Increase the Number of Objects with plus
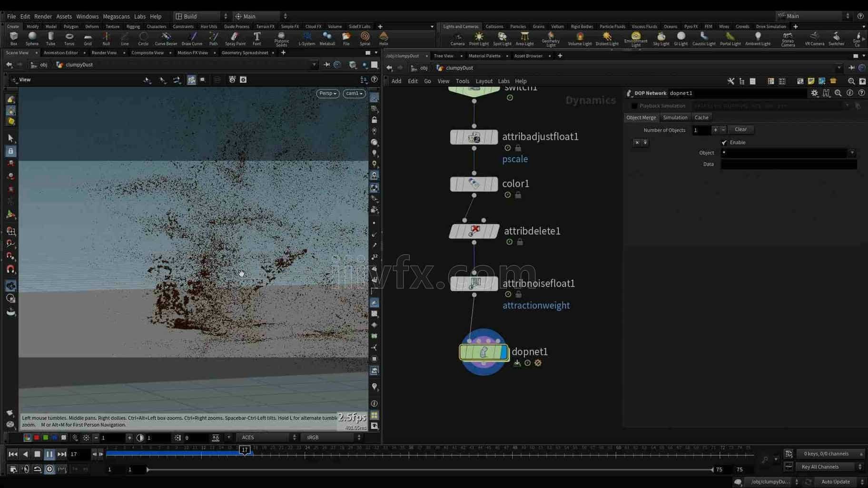This screenshot has width=868, height=488. click(x=715, y=130)
